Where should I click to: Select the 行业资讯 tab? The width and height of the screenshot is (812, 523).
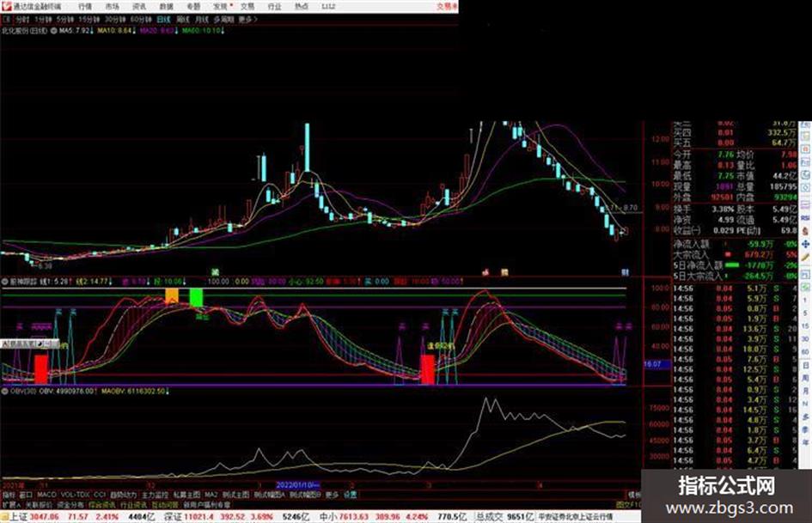pyautogui.click(x=133, y=504)
